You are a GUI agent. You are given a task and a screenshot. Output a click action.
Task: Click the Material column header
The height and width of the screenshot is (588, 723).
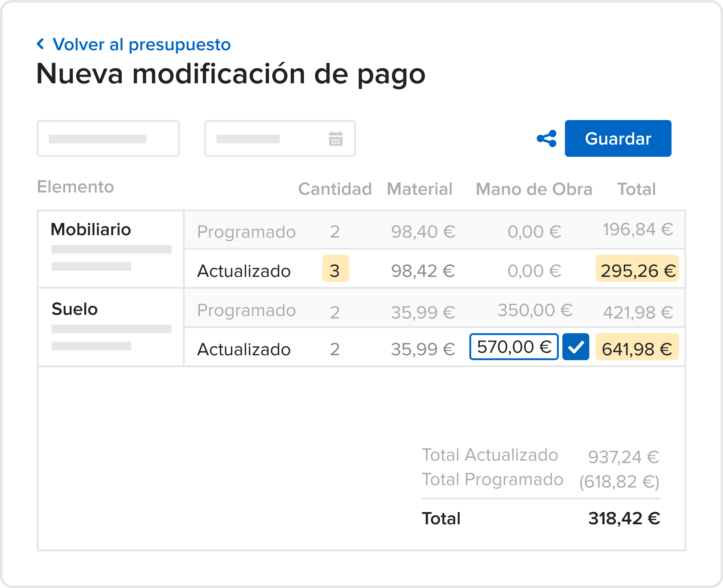pyautogui.click(x=419, y=189)
